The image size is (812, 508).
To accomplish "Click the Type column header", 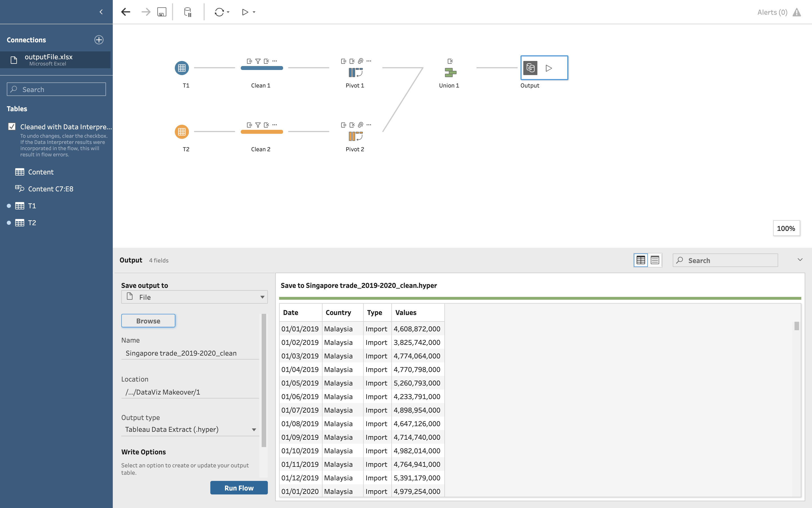I will pos(378,312).
